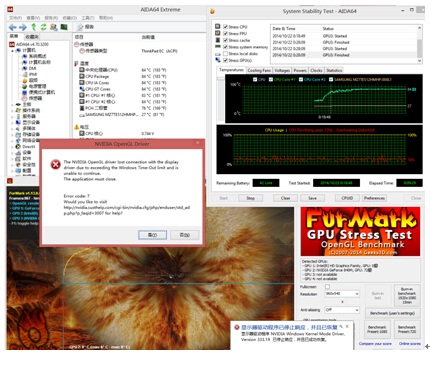This screenshot has width=430, height=369.
Task: Refresh the AIDA64 sensor page with green arrows icon
Action: (43, 27)
